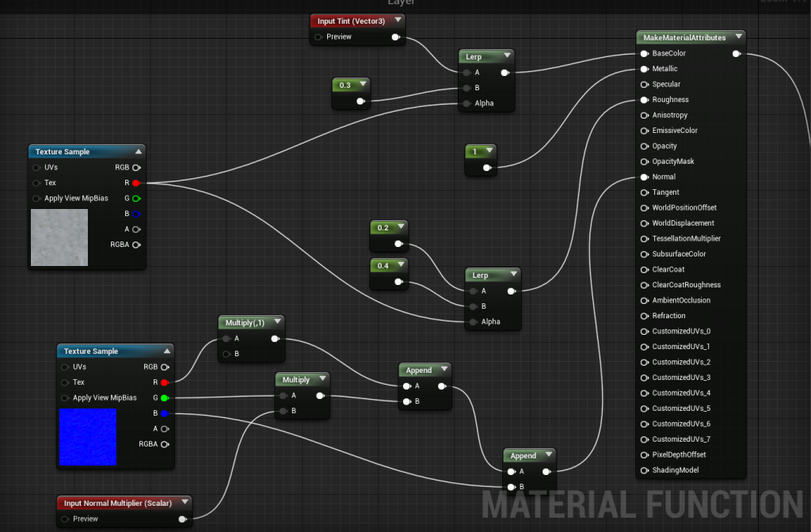This screenshot has height=532, width=811.
Task: Select the Opacity input pin
Action: pyautogui.click(x=645, y=146)
